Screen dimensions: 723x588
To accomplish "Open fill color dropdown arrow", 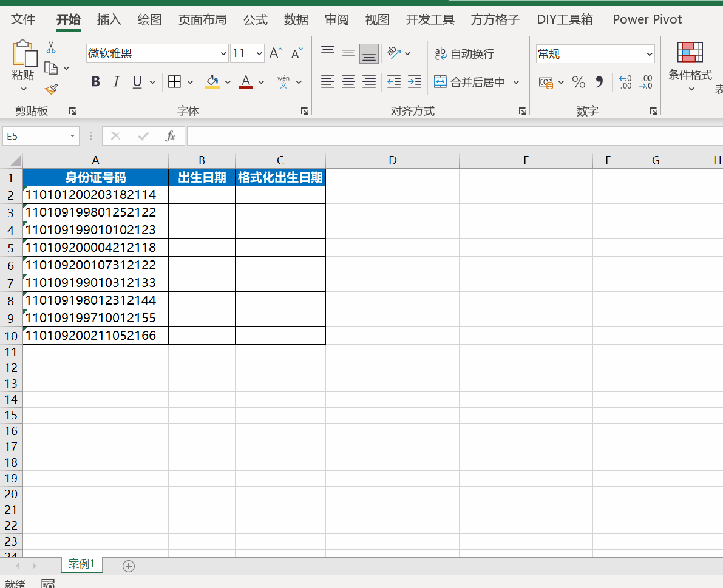I will (x=228, y=83).
